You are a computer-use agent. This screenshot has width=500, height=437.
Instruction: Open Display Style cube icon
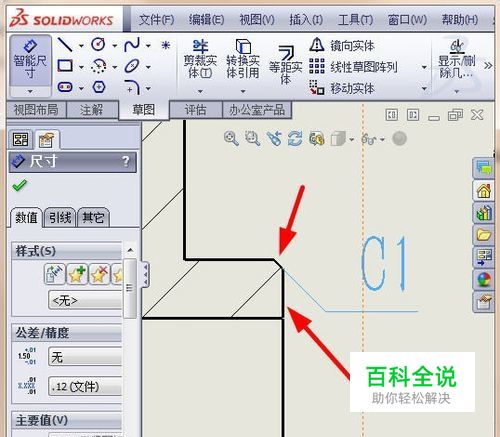pyautogui.click(x=338, y=139)
